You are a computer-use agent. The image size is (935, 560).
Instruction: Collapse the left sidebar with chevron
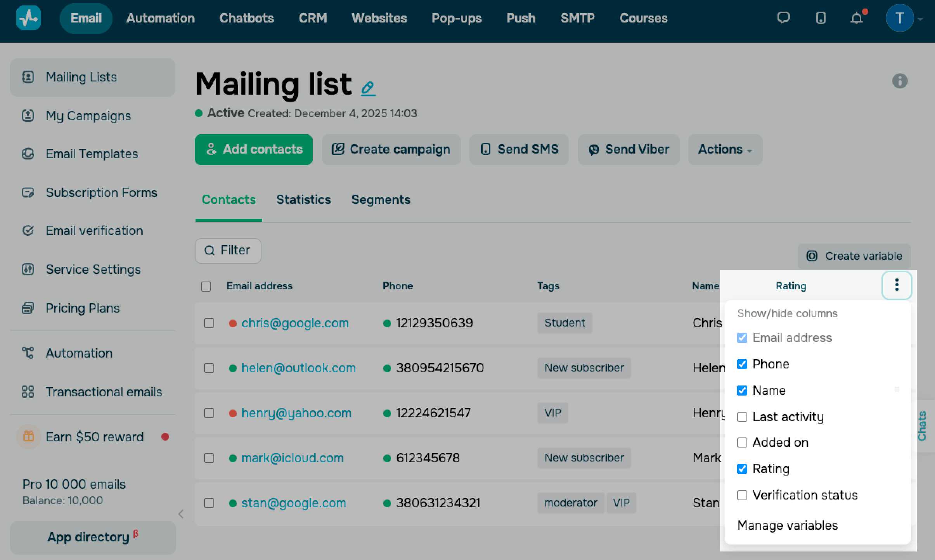point(181,514)
